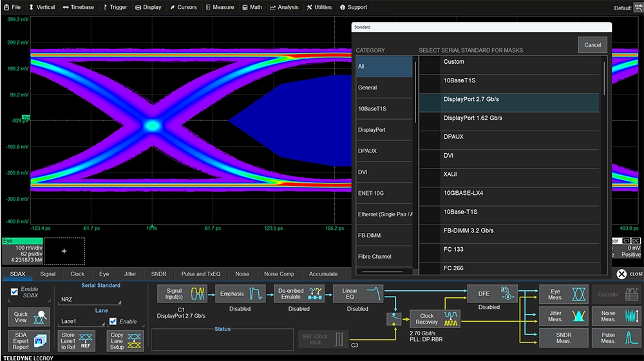Open the Cursors menu
The image size is (644, 361).
coord(183,7)
